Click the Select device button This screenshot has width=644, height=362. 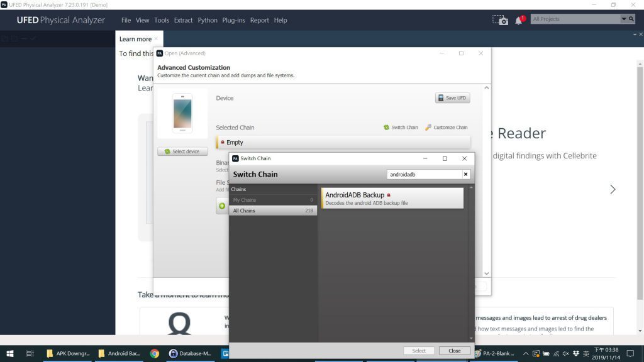[182, 151]
